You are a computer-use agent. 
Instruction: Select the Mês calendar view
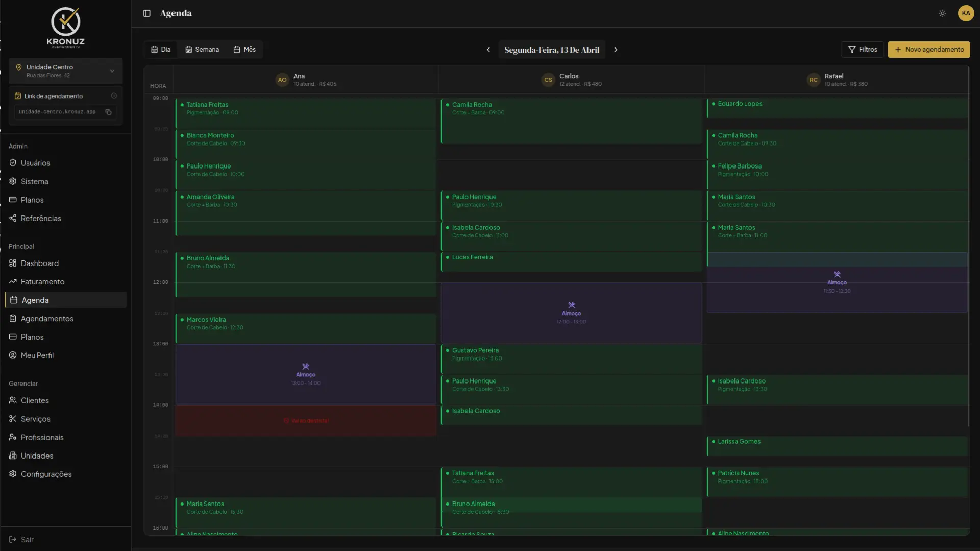(244, 50)
